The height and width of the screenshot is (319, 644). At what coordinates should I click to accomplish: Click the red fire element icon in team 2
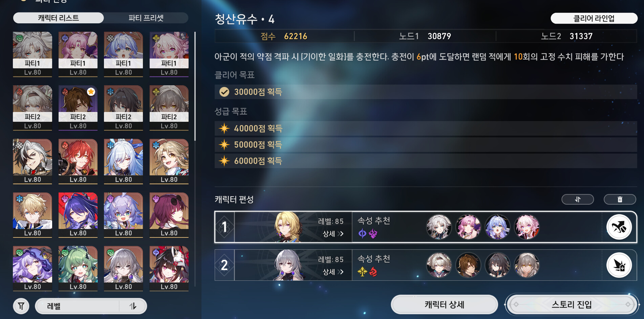coord(373,272)
